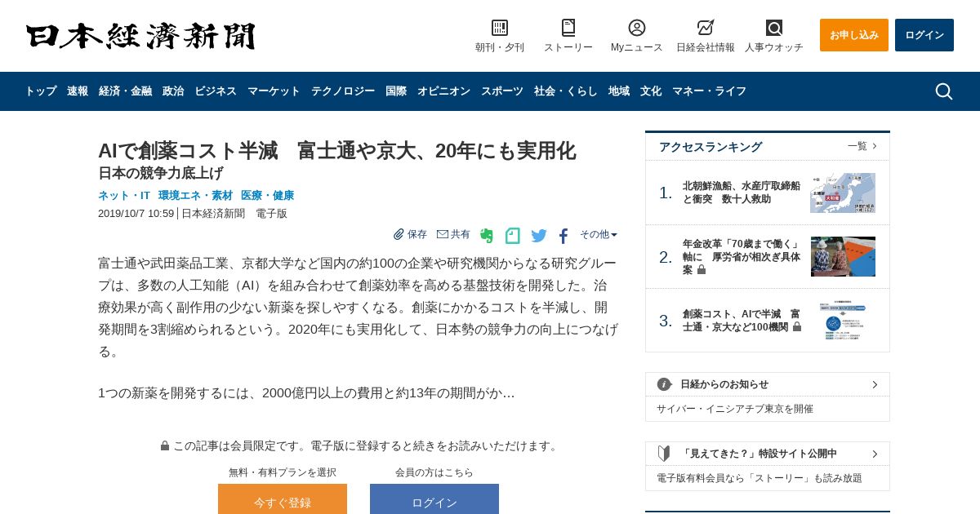Select マーケット menu item
Screen dimensions: 980x514
[274, 91]
